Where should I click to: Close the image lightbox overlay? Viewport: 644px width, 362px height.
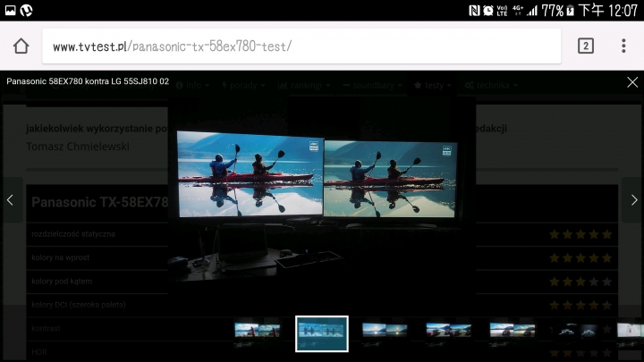pos(632,82)
